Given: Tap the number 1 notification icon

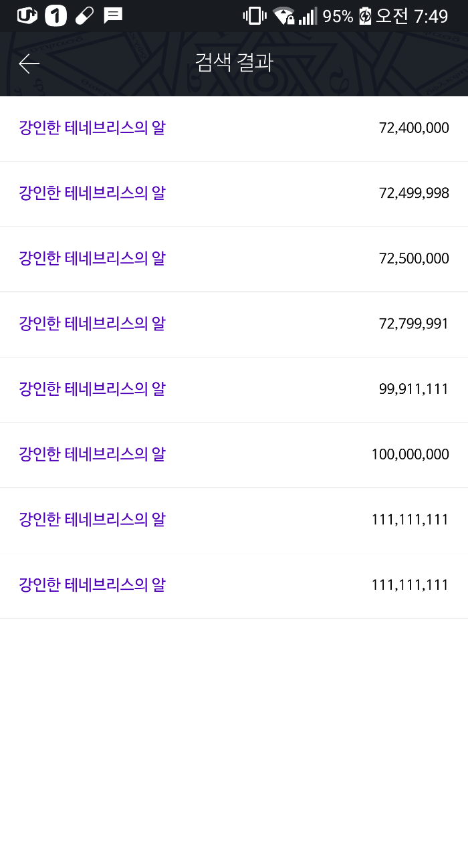Looking at the screenshot, I should pos(55,15).
